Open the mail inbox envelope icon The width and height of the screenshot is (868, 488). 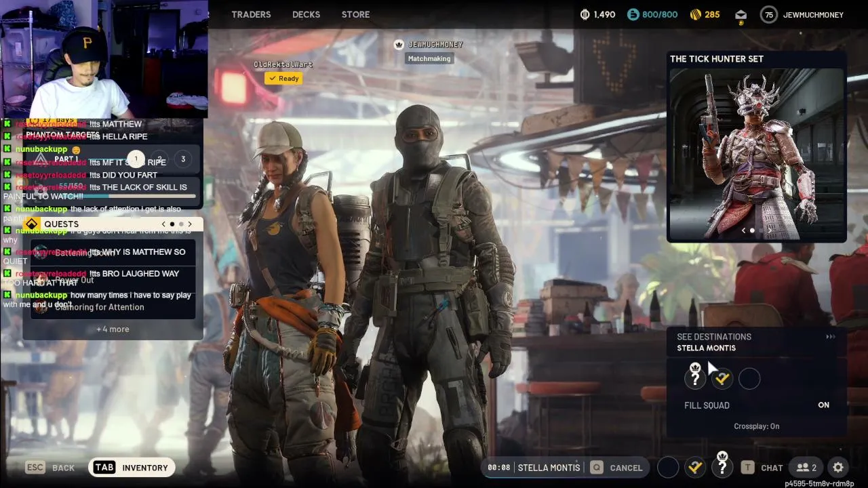[x=741, y=14]
